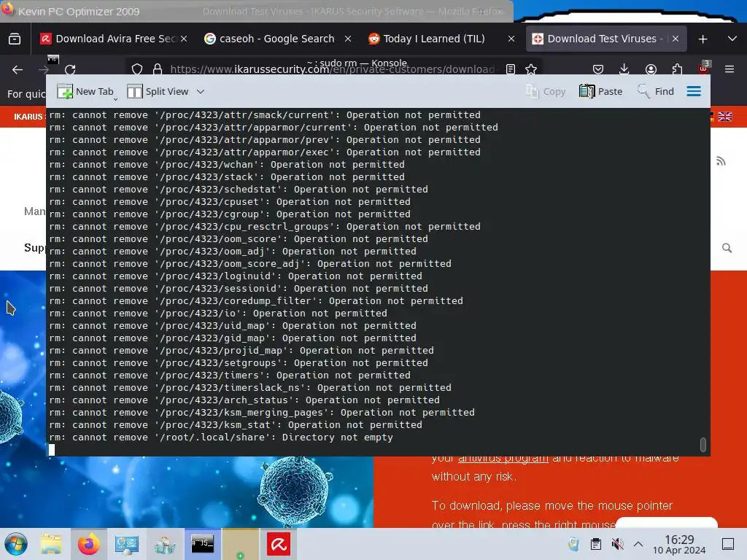Open Pocket save icon in Firefox
Image resolution: width=747 pixels, height=560 pixels.
pyautogui.click(x=598, y=69)
